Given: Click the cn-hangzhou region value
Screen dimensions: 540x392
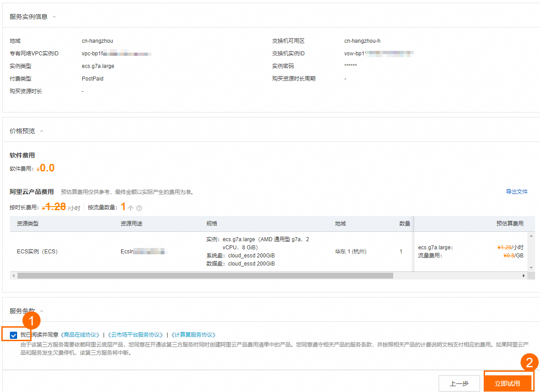Looking at the screenshot, I should pos(97,41).
